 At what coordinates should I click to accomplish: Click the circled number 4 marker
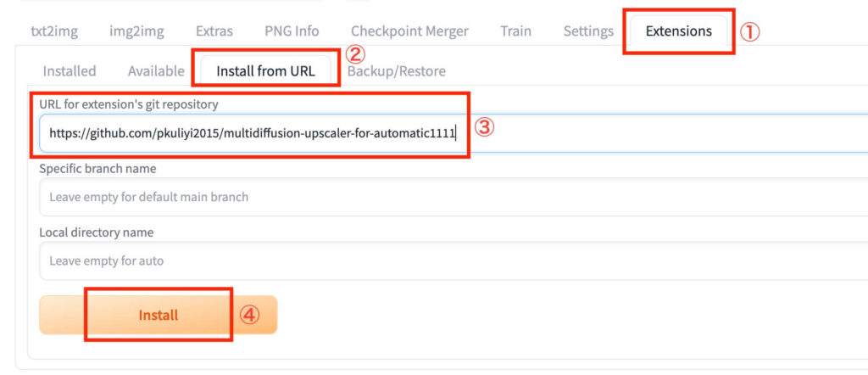pos(248,315)
